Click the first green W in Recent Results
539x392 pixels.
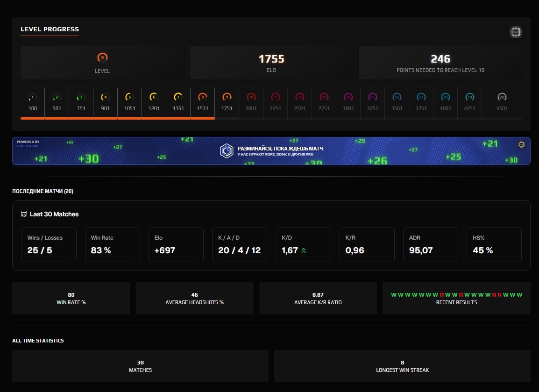[393, 295]
